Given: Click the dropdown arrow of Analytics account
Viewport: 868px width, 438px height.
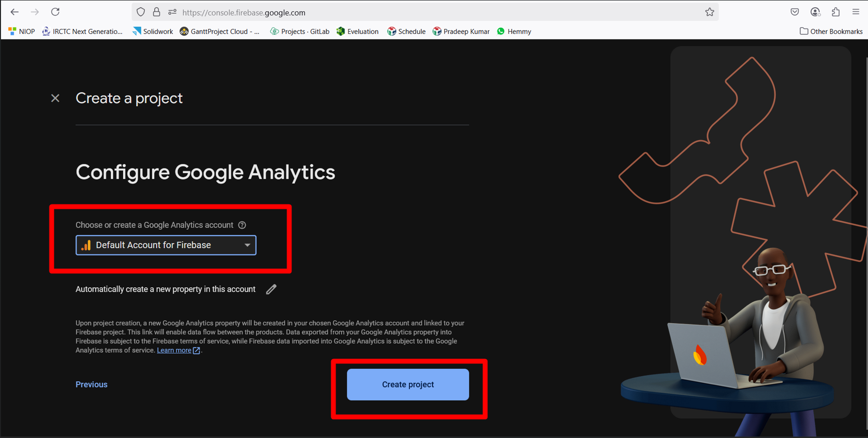Looking at the screenshot, I should 247,245.
